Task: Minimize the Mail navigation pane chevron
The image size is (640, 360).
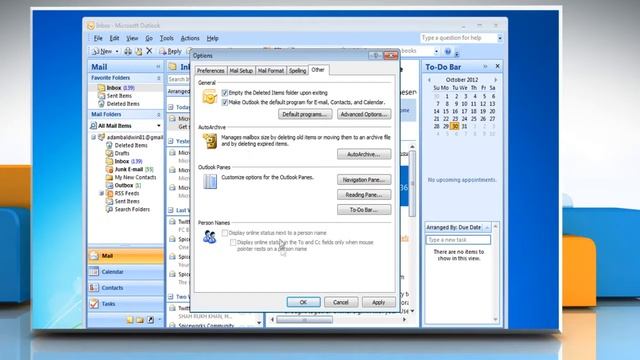Action: [x=158, y=67]
